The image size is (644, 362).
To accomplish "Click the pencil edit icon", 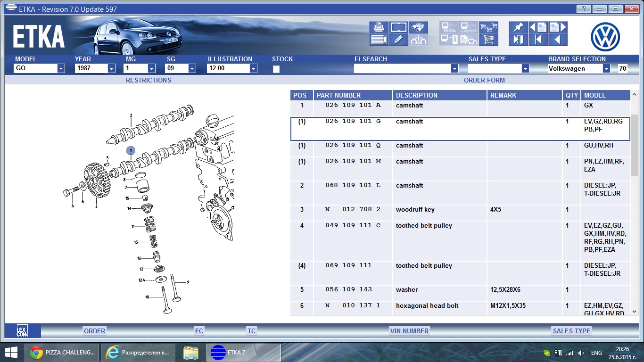I will (x=398, y=40).
